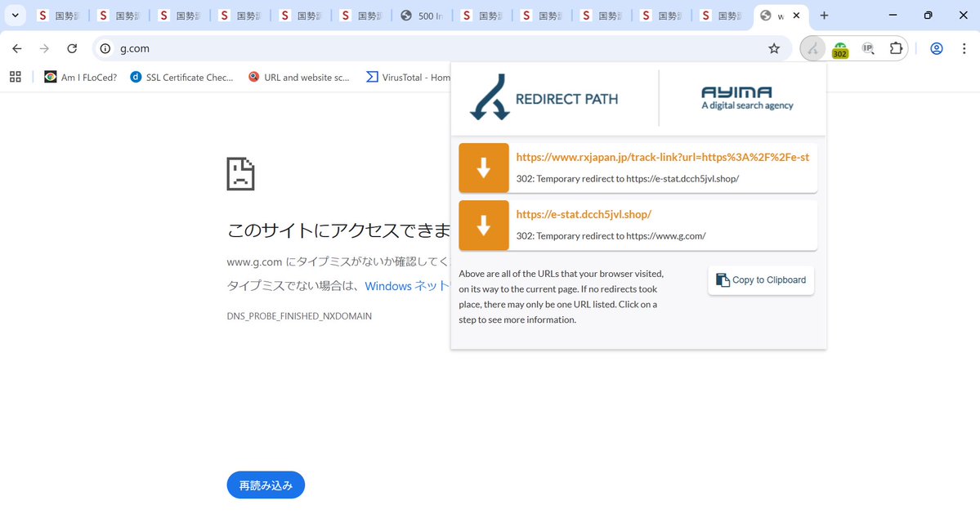This screenshot has width=980, height=514.
Task: Switch to the 500 Internal tab
Action: tap(425, 15)
